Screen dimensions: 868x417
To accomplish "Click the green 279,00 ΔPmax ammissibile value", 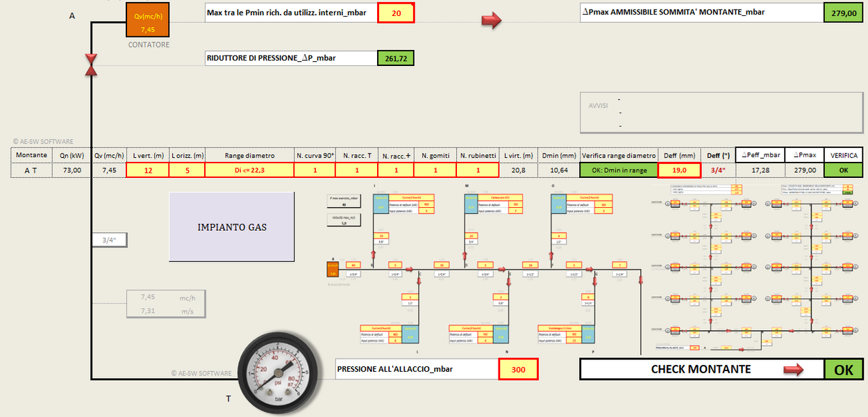I will click(843, 13).
